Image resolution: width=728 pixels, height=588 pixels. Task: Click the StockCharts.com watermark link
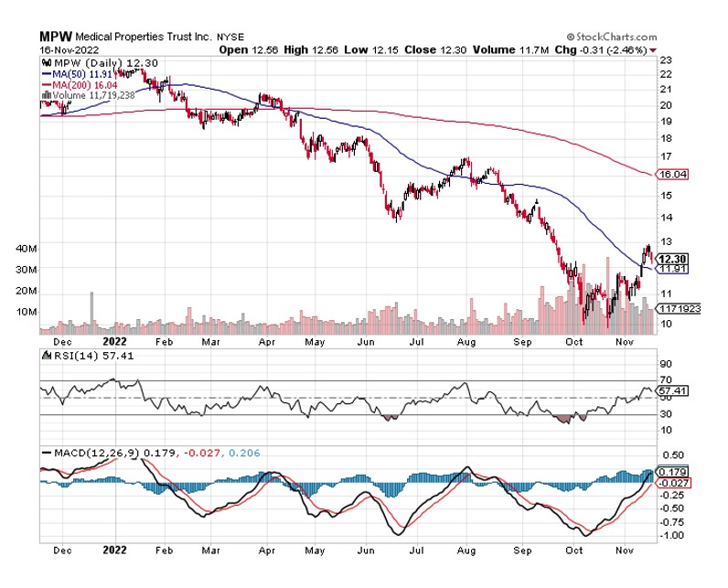point(612,37)
